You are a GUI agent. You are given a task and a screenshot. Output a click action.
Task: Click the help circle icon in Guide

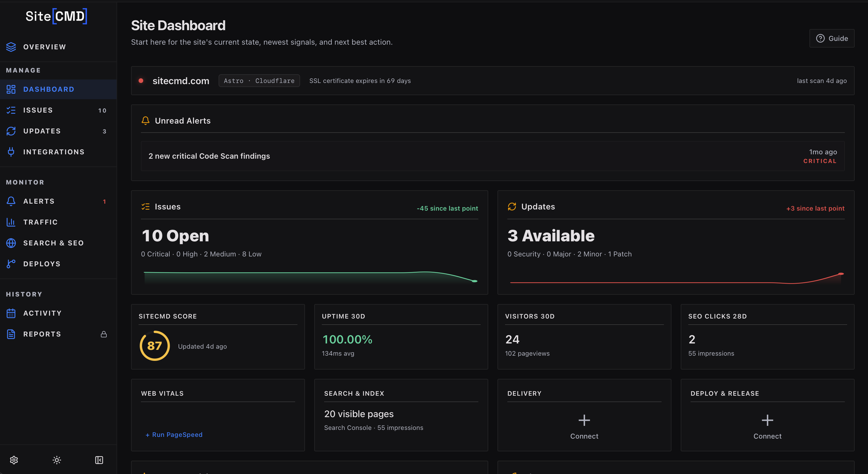pyautogui.click(x=820, y=38)
